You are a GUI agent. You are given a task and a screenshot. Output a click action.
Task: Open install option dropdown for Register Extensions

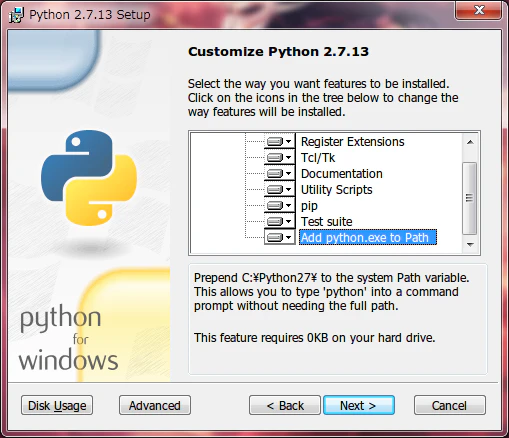pos(280,142)
